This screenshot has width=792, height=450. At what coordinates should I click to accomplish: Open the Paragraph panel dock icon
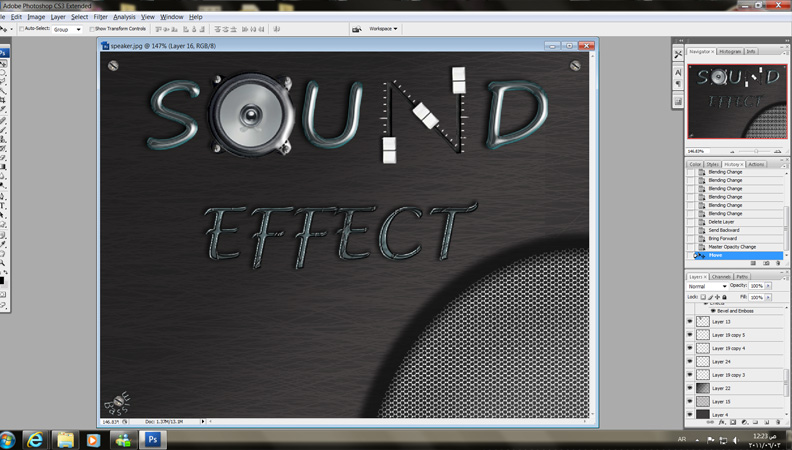pos(678,83)
